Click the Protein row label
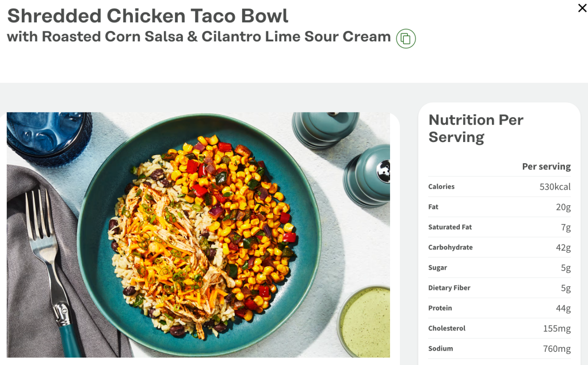 (x=440, y=308)
